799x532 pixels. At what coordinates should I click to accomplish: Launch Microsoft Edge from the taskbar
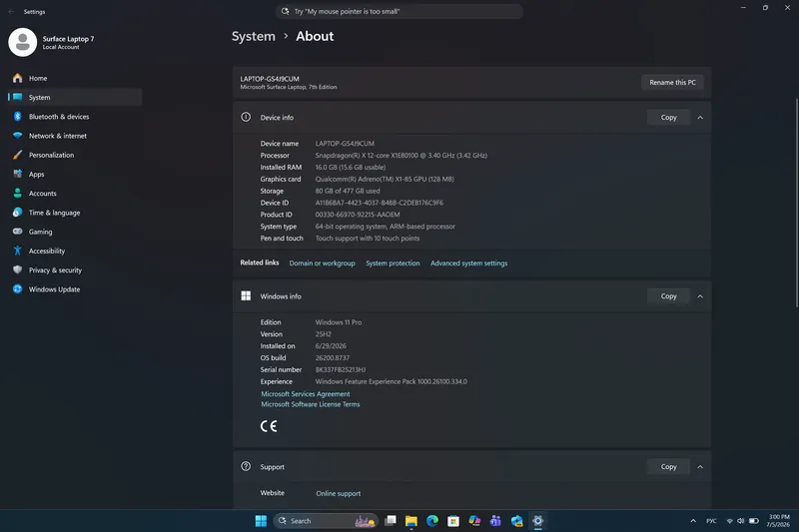432,521
